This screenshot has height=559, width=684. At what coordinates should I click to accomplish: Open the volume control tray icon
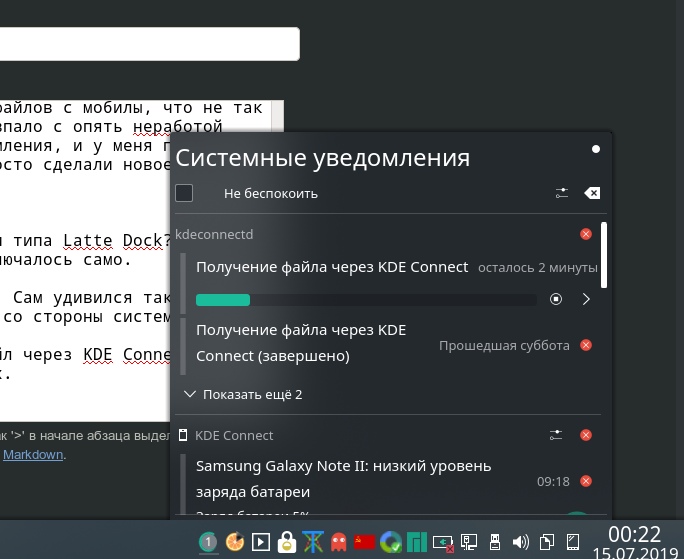click(x=520, y=543)
